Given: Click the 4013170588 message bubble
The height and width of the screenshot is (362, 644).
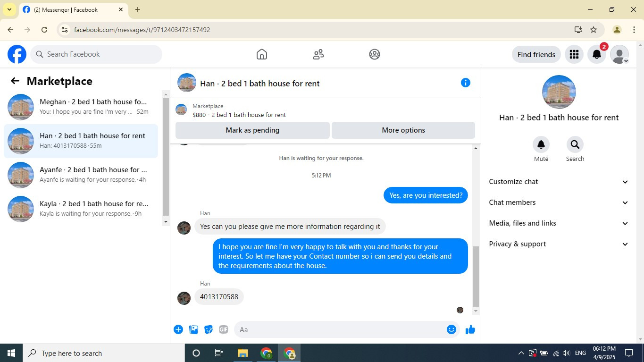Looking at the screenshot, I should point(219,297).
